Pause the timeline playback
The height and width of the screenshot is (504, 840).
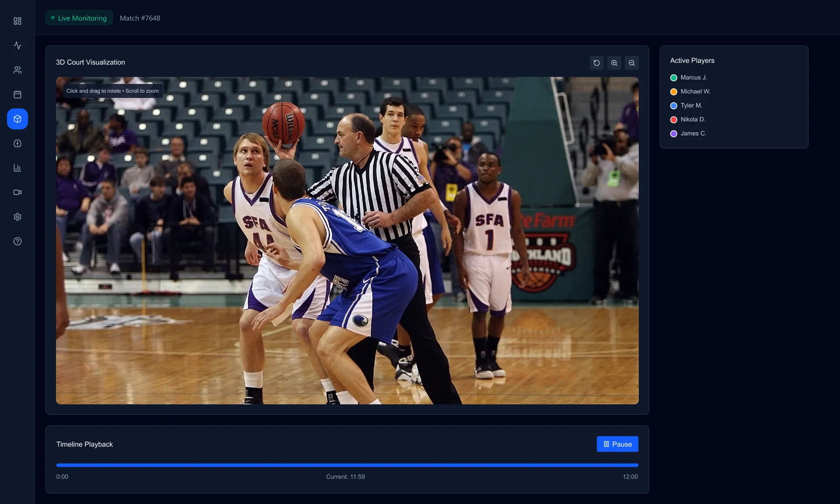(x=617, y=444)
